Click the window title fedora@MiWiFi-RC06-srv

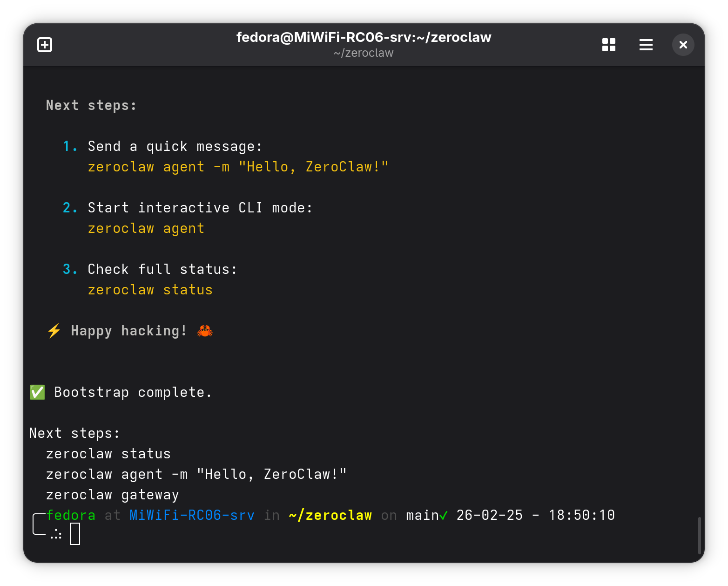(364, 37)
